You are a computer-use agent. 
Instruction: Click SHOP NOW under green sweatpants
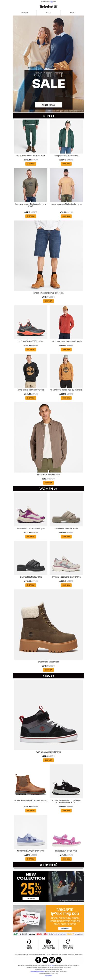pyautogui.click(x=31, y=164)
